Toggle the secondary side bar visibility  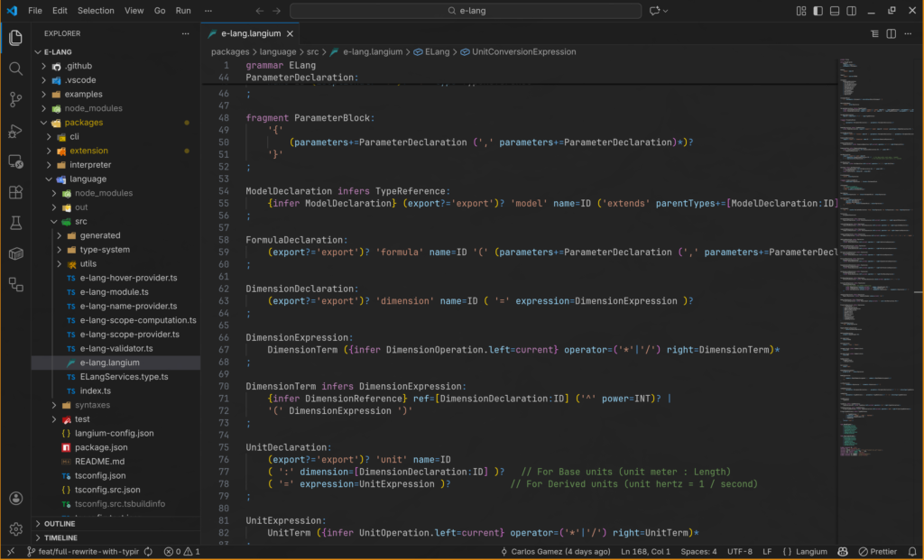853,11
